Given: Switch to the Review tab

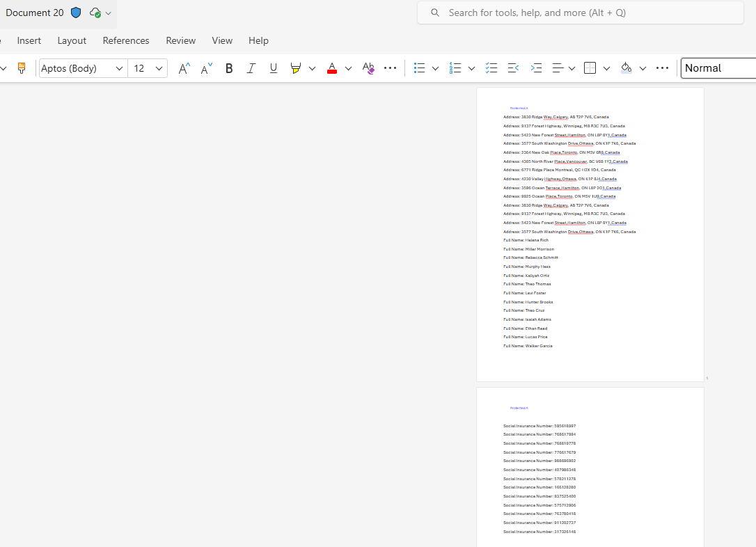Looking at the screenshot, I should click(180, 40).
